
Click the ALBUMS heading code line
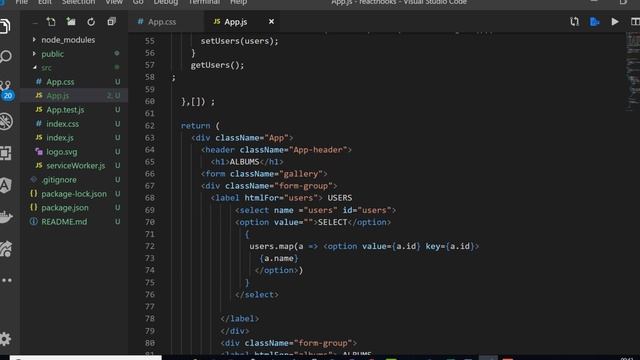click(247, 162)
